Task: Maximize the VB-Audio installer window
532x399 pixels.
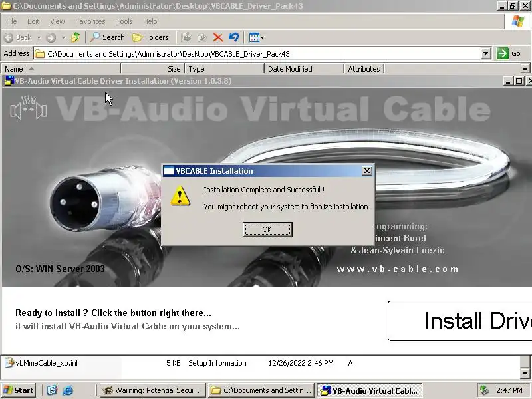Action: [x=519, y=81]
